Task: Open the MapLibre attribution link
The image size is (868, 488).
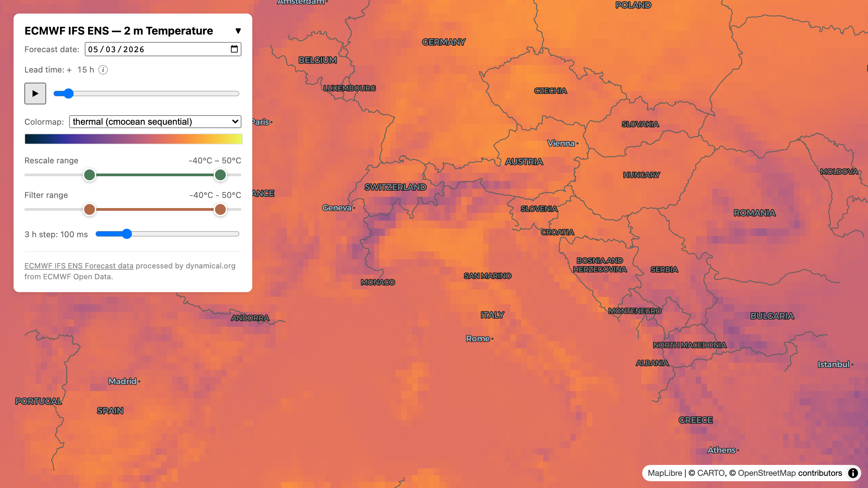Action: point(665,473)
